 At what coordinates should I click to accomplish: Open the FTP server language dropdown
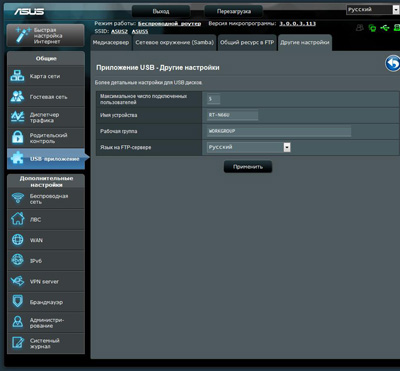[249, 147]
